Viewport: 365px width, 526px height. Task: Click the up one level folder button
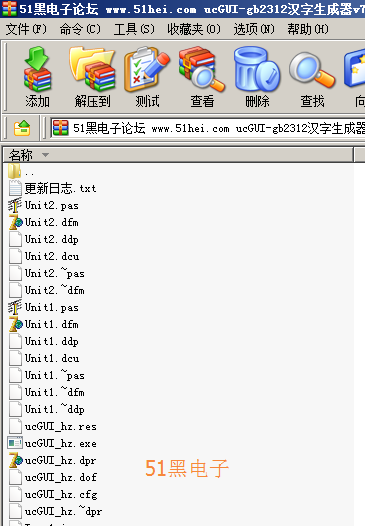(22, 128)
